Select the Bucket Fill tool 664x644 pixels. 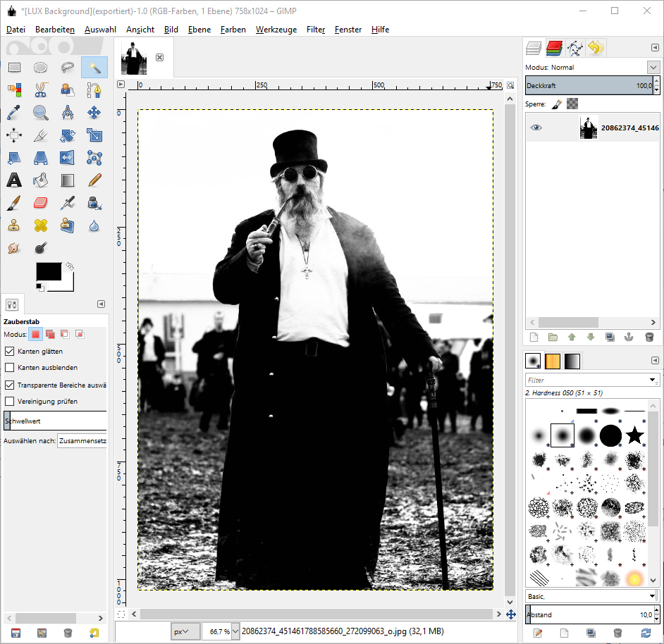[x=41, y=180]
